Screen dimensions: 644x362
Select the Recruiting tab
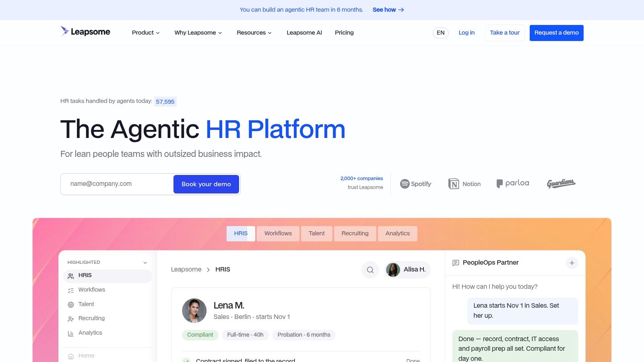355,234
